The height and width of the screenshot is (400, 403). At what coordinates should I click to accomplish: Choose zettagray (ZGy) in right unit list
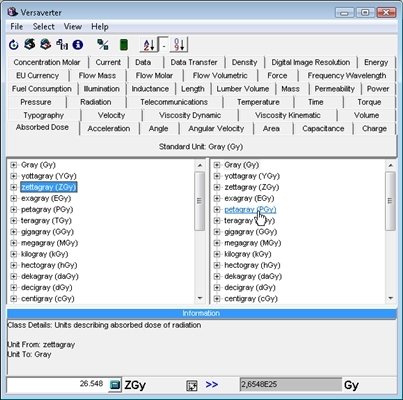tap(252, 187)
